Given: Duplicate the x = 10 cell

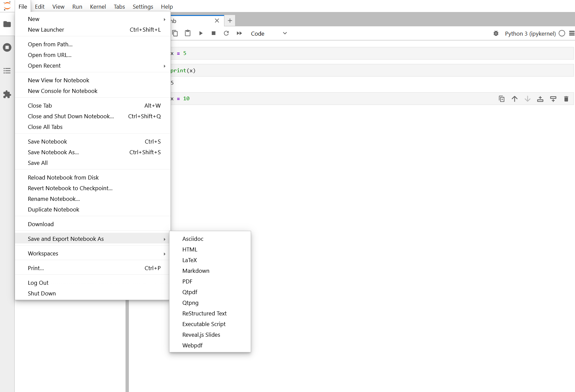Looking at the screenshot, I should coord(502,99).
